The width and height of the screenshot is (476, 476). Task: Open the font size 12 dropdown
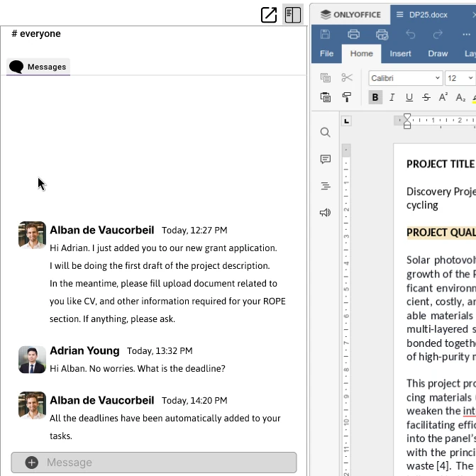pyautogui.click(x=469, y=78)
